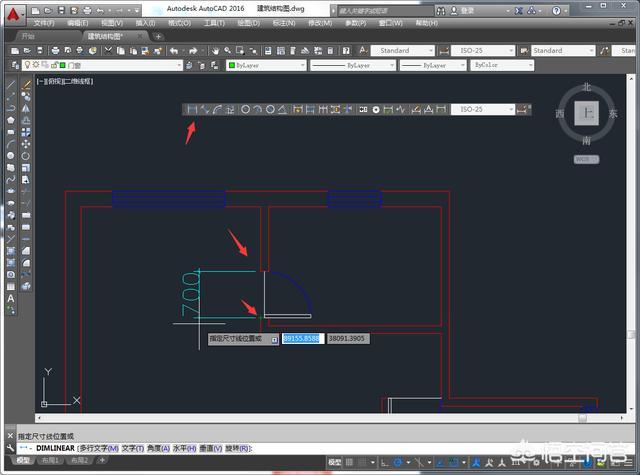Switch to the 布局1 layout tab

coord(50,460)
